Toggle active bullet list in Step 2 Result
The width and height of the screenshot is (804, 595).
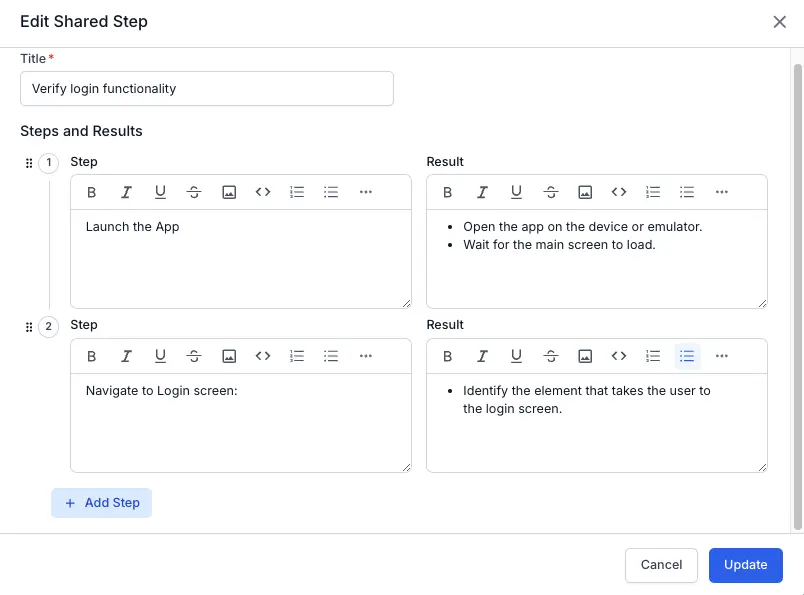[687, 356]
